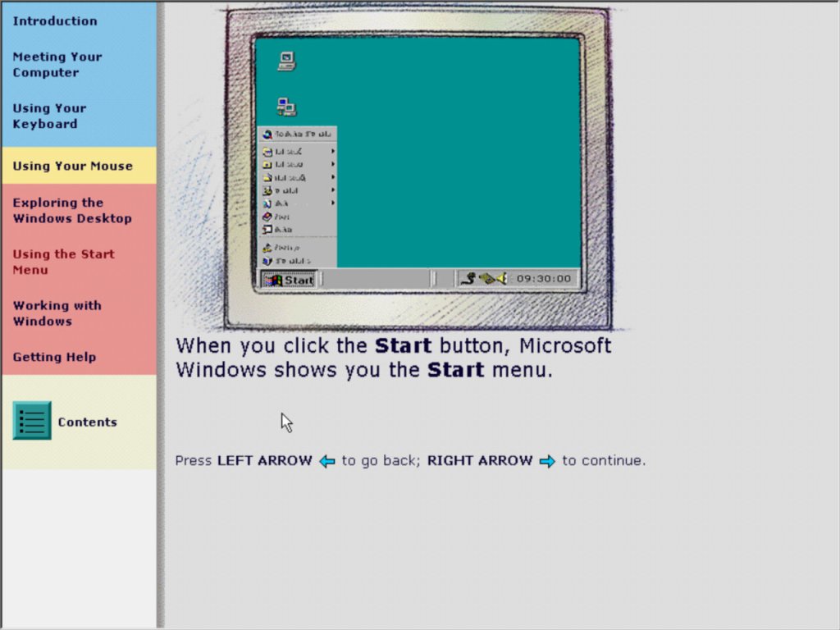Go to Meeting Your Computer lesson

(x=57, y=65)
